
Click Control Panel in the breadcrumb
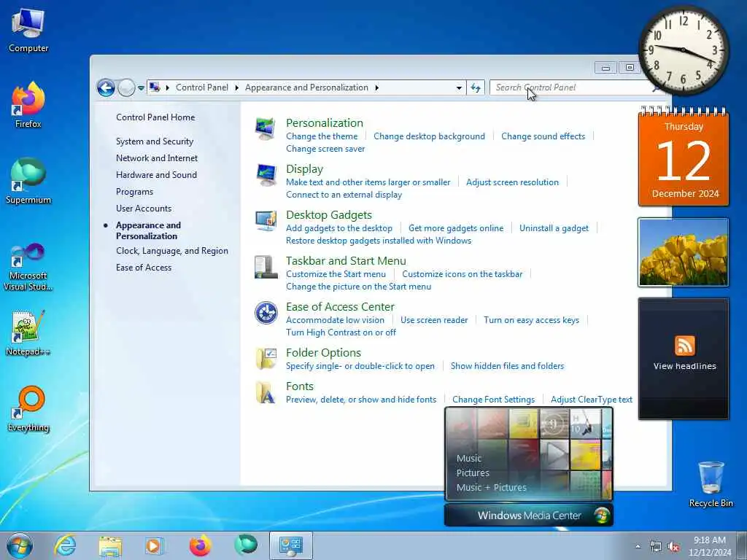click(x=202, y=87)
